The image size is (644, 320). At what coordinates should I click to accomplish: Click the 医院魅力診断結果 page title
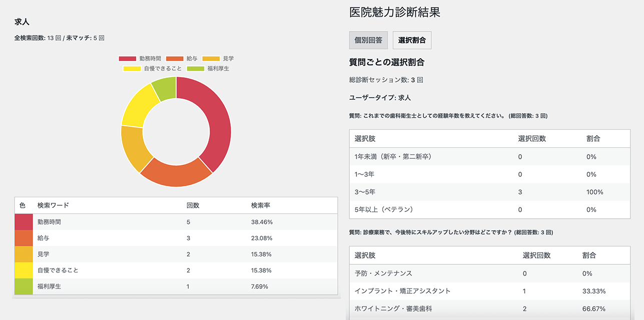(x=395, y=13)
